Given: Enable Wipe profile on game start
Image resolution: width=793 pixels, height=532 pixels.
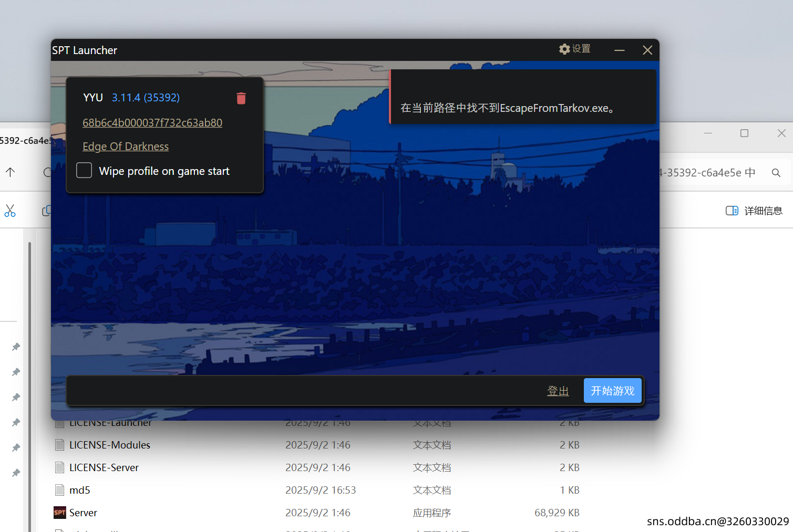Looking at the screenshot, I should 84,170.
